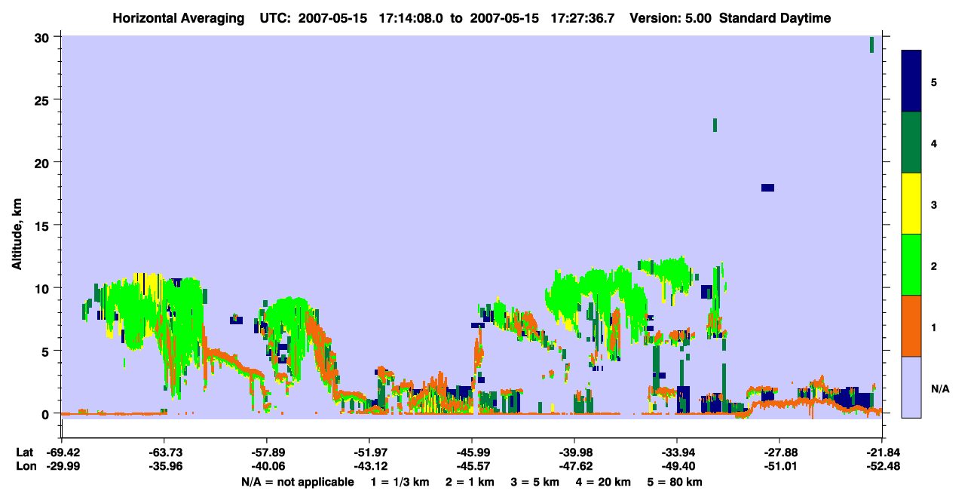Click the 'Lon' row label

(25, 466)
